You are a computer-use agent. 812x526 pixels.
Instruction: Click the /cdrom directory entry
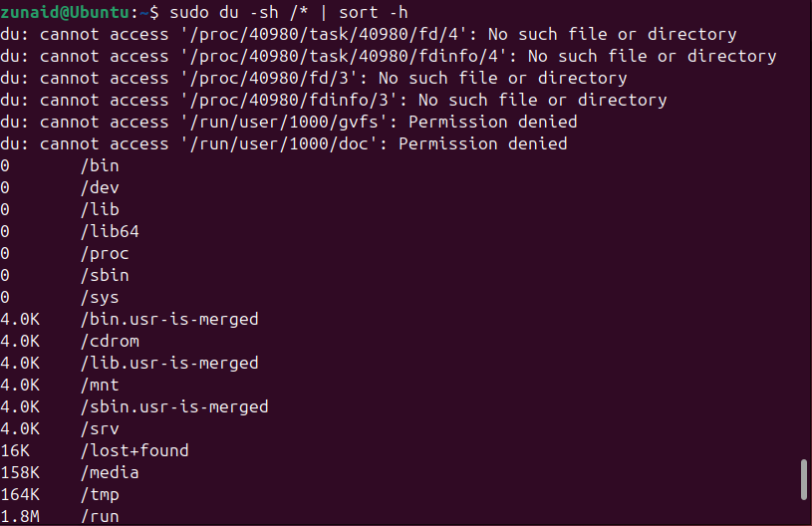click(x=110, y=341)
